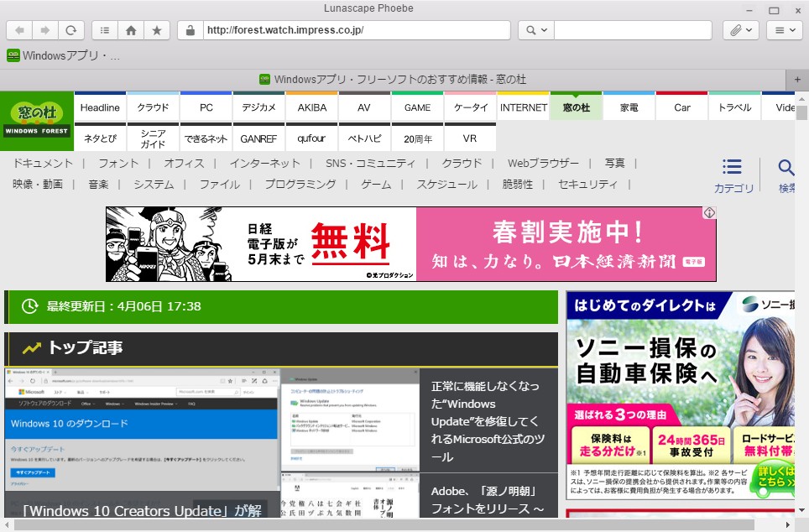809x532 pixels.
Task: Click the new tab plus button
Action: coord(797,80)
